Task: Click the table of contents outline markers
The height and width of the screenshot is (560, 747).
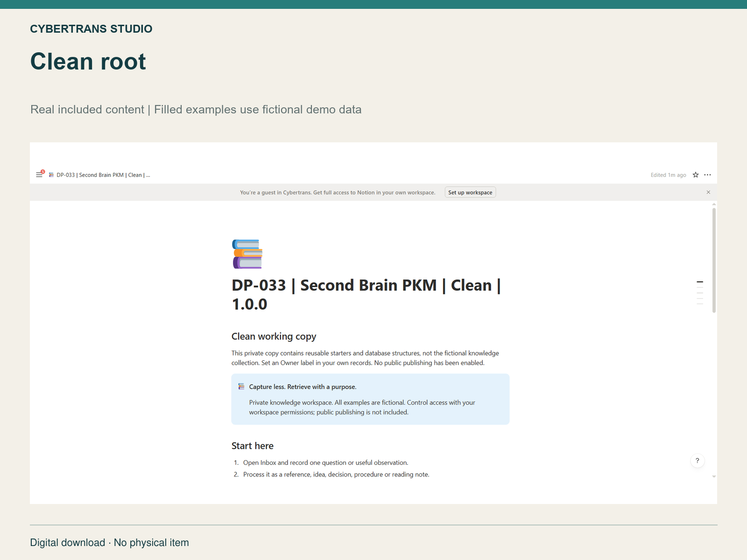Action: tap(700, 293)
